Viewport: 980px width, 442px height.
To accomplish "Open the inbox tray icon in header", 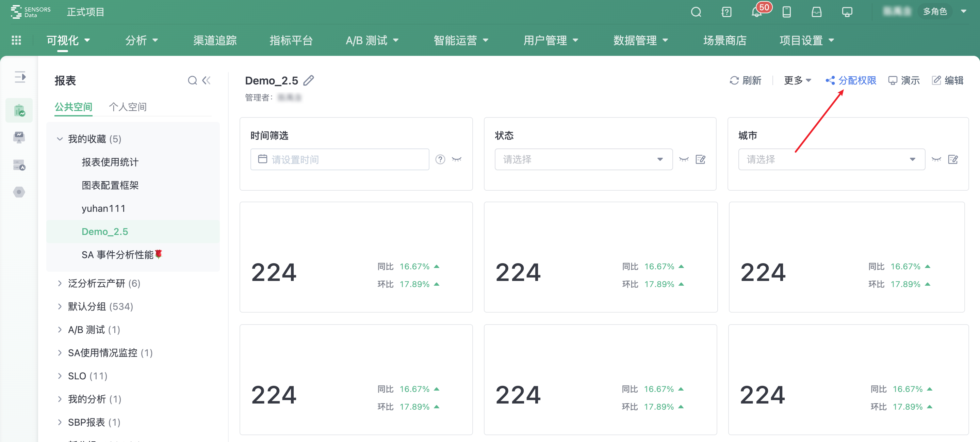I will pos(816,12).
